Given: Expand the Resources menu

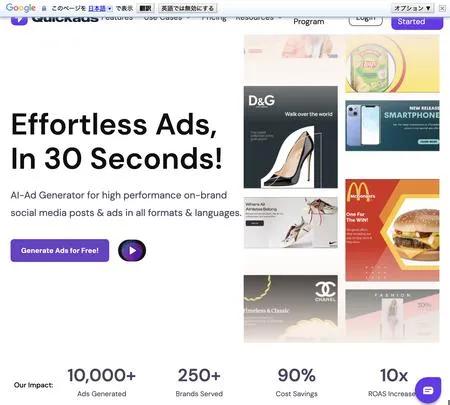Looking at the screenshot, I should click(258, 17).
